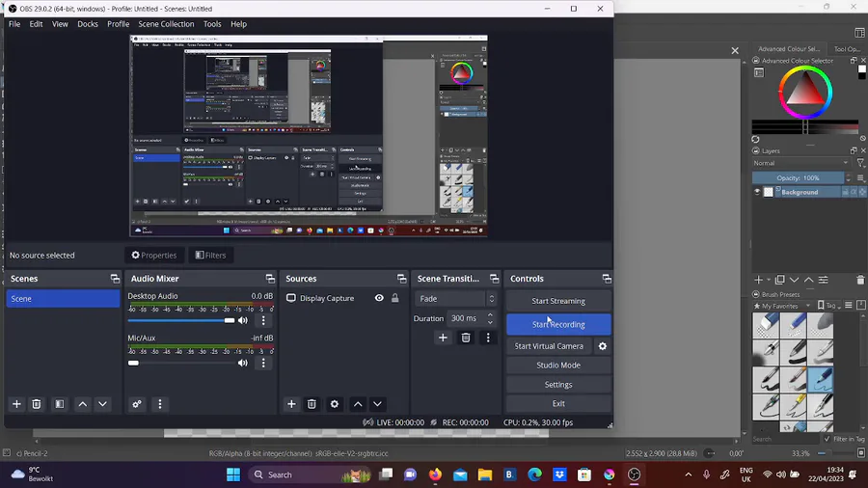
Task: Open transition three-dot properties menu
Action: click(488, 338)
